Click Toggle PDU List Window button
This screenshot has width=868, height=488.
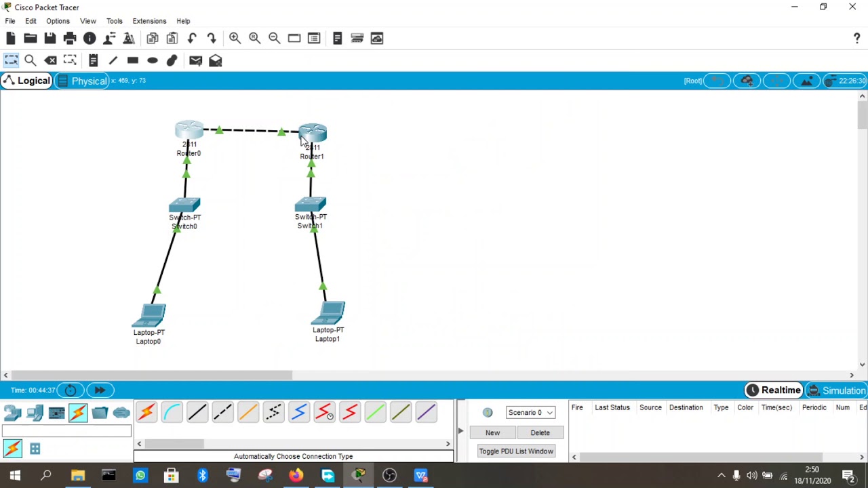coord(516,451)
